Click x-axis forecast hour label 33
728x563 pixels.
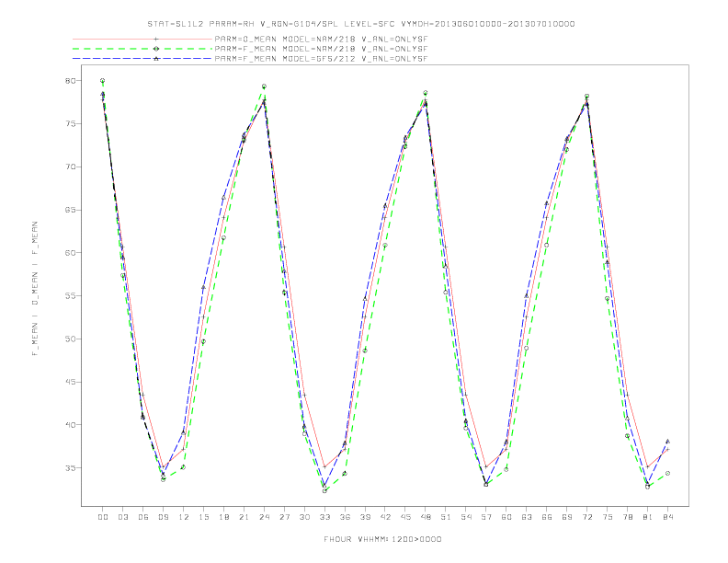325,517
